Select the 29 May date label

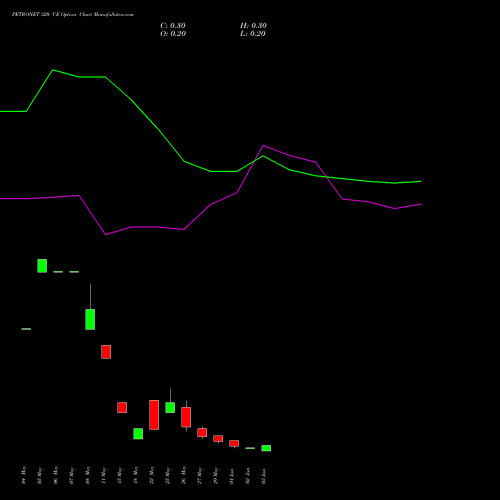(x=216, y=475)
